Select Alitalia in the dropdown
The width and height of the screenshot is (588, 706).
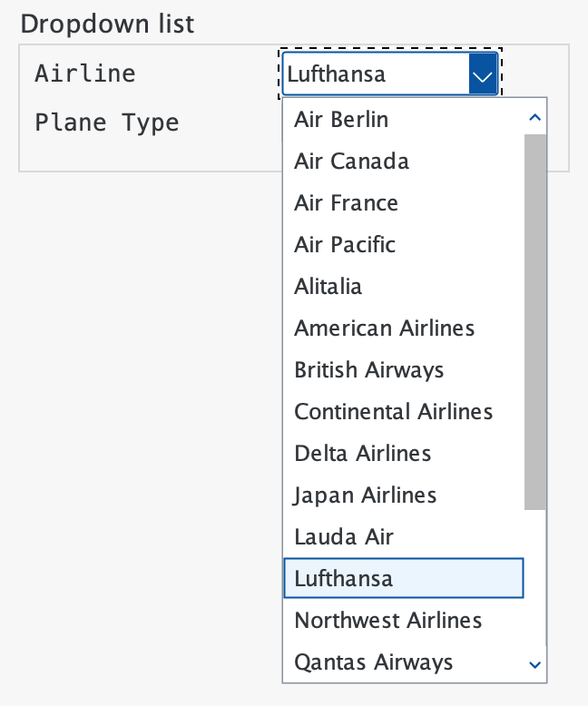pos(328,287)
